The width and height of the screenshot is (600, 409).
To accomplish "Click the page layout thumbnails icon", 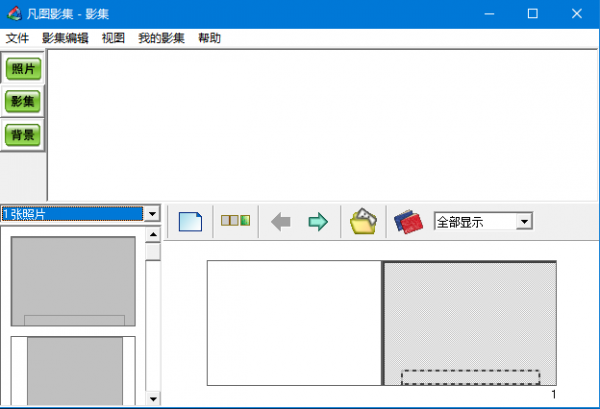I will click(x=235, y=220).
